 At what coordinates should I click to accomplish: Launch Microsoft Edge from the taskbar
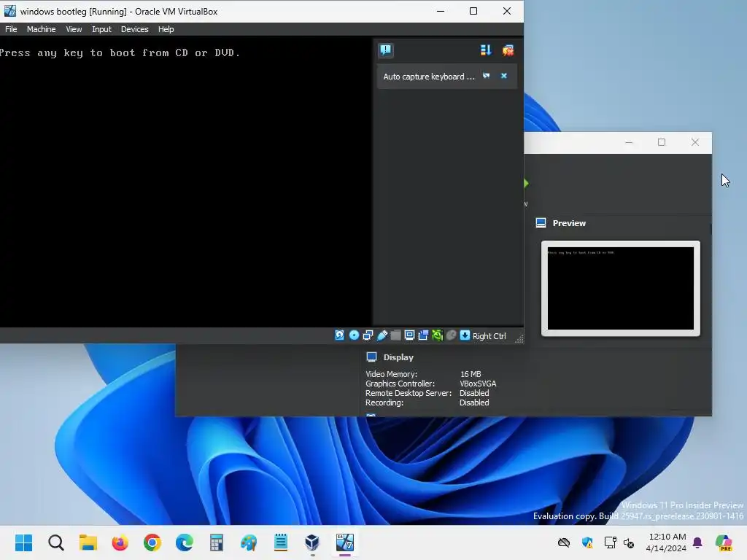(185, 542)
